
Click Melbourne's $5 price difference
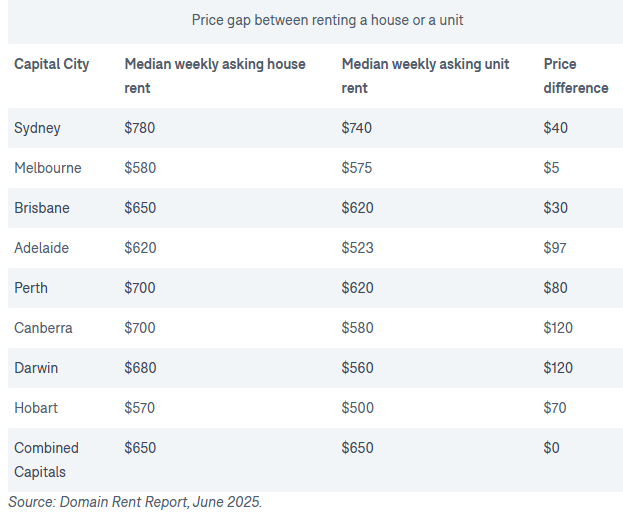click(x=552, y=168)
